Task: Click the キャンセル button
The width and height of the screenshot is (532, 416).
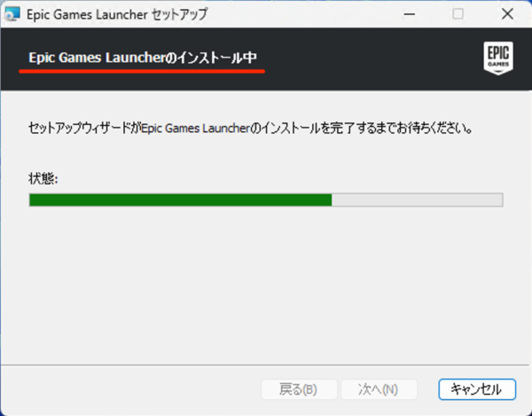Action: 477,389
